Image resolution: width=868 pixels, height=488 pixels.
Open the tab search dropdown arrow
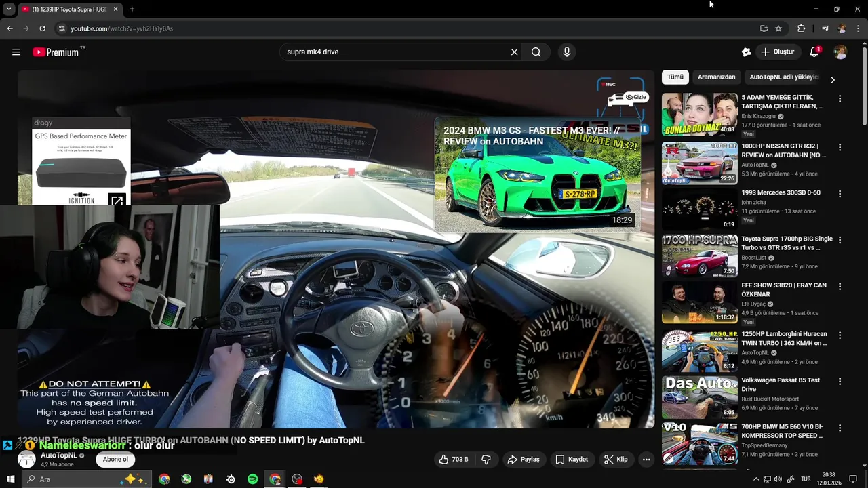point(9,9)
